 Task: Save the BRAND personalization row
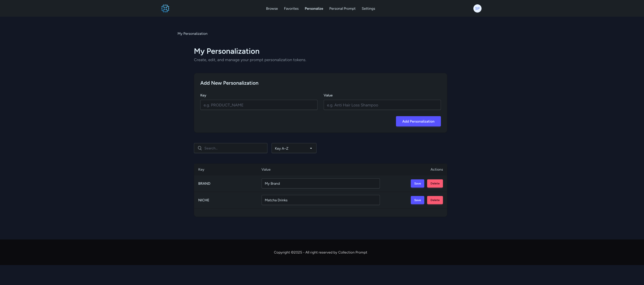(417, 183)
